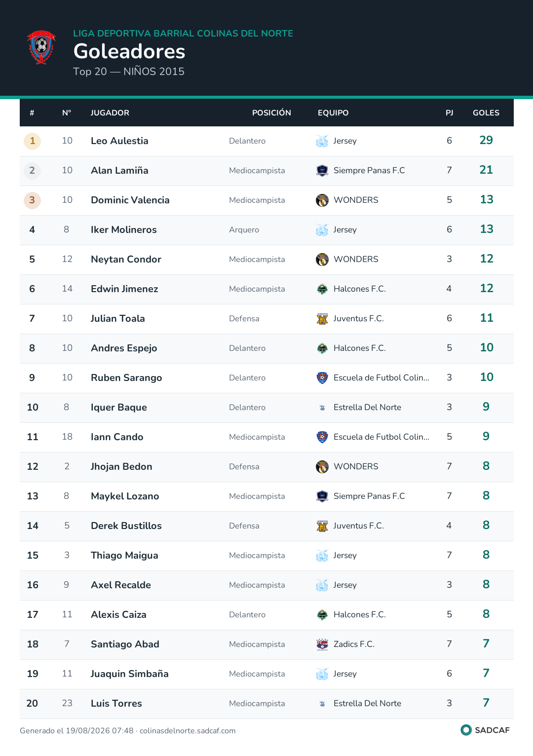Open player name Juaquin Simbaña

pyautogui.click(x=130, y=674)
